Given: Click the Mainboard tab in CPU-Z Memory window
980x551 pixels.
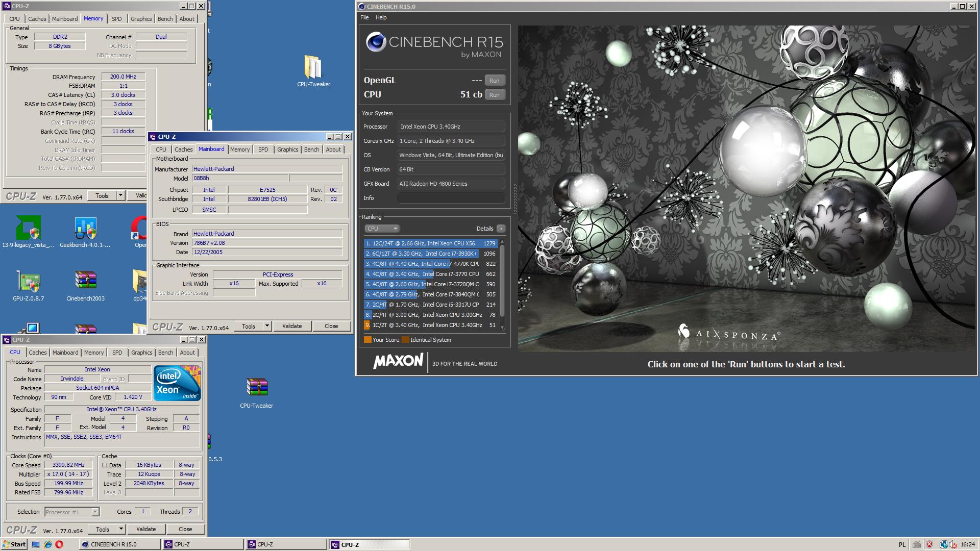Looking at the screenshot, I should 65,18.
